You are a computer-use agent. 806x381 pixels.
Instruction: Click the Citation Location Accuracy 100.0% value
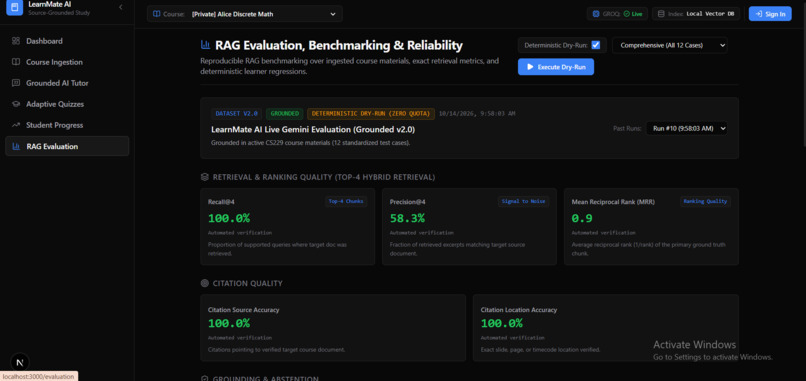502,323
